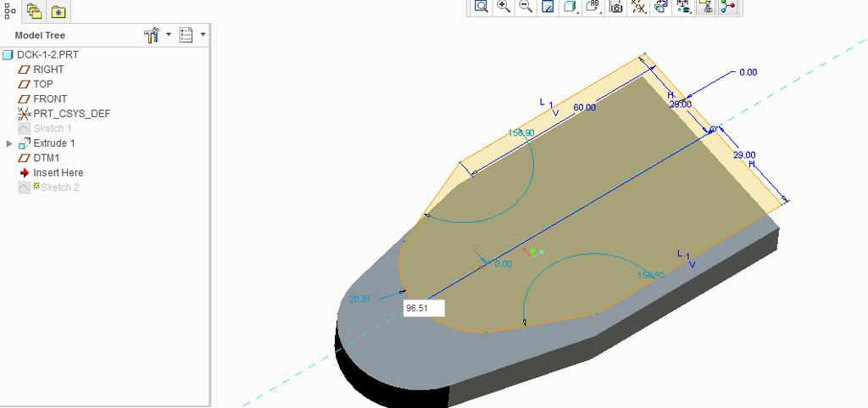The height and width of the screenshot is (408, 868).
Task: Open the dropdown arrow beside the hammer icon
Action: 169,34
